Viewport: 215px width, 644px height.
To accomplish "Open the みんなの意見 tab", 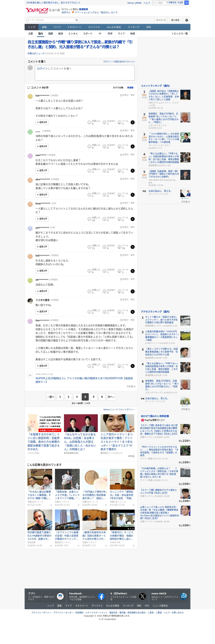I will pyautogui.click(x=114, y=27).
